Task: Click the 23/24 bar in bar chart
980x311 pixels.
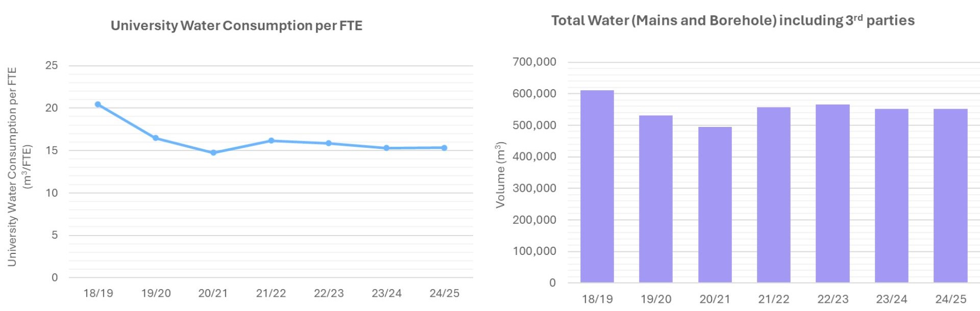Action: point(892,196)
